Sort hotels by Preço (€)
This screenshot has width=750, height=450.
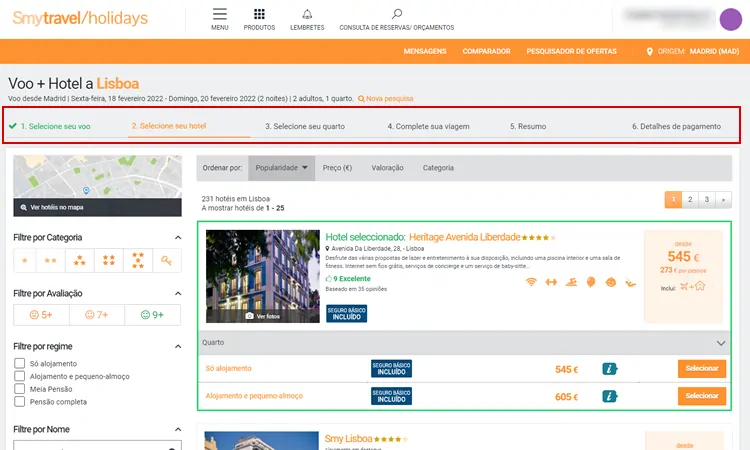[338, 168]
